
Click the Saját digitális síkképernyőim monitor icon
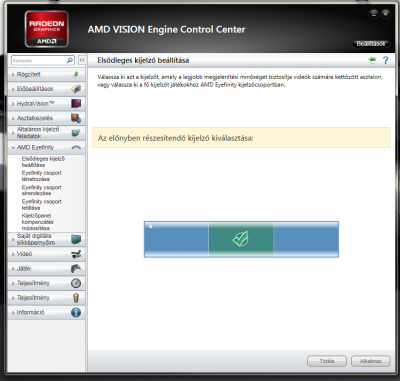pos(76,239)
